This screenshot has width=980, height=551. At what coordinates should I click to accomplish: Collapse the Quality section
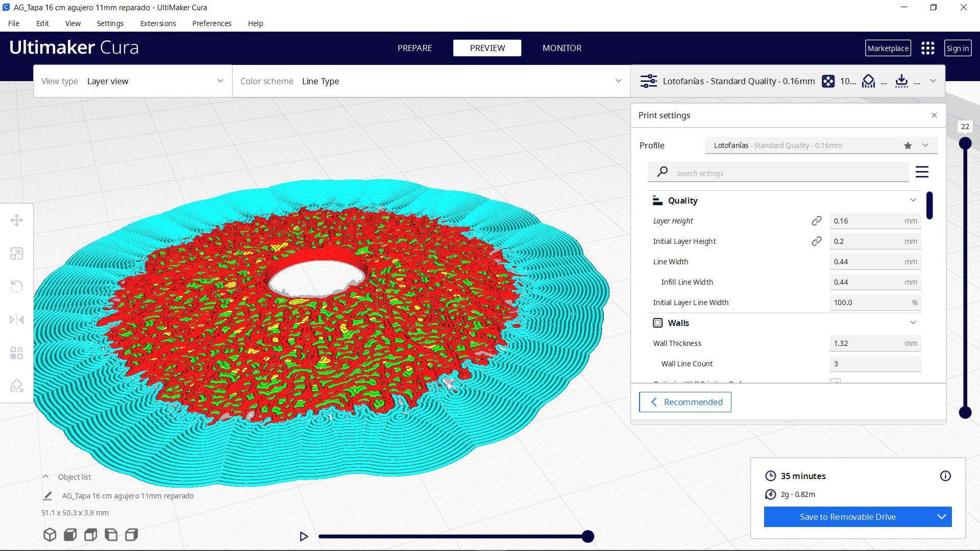coord(913,200)
